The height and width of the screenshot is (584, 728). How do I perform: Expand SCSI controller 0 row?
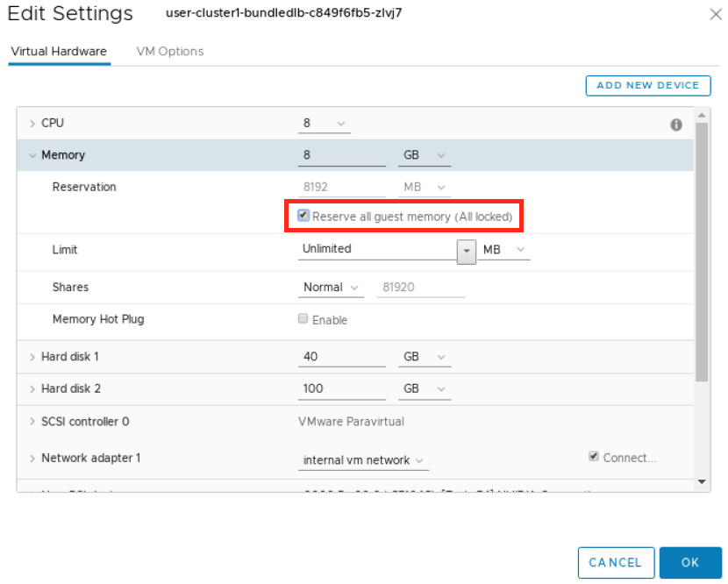point(32,422)
